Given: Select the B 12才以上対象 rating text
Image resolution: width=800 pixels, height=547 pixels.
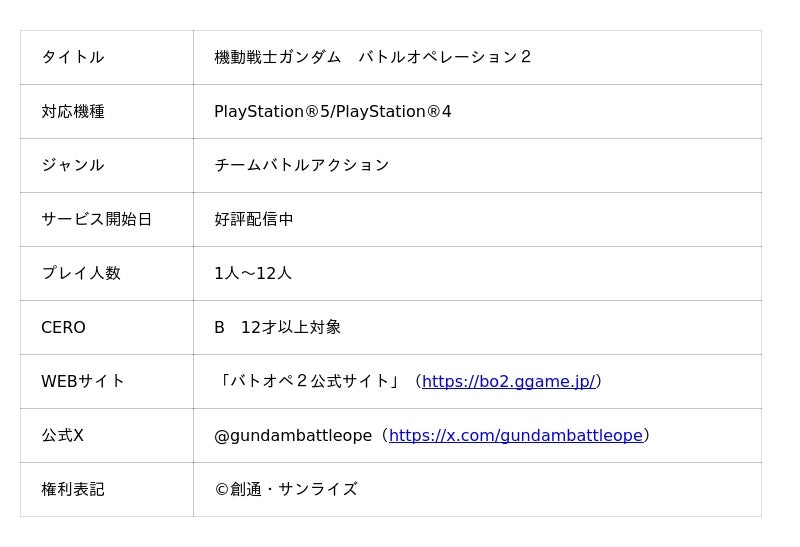Looking at the screenshot, I should pyautogui.click(x=277, y=327).
